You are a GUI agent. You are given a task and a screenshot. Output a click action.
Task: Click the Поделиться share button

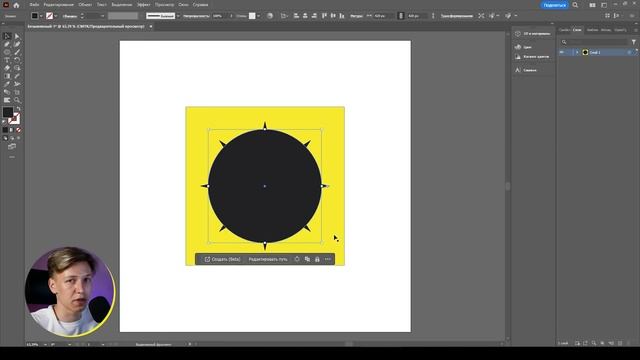tap(555, 5)
